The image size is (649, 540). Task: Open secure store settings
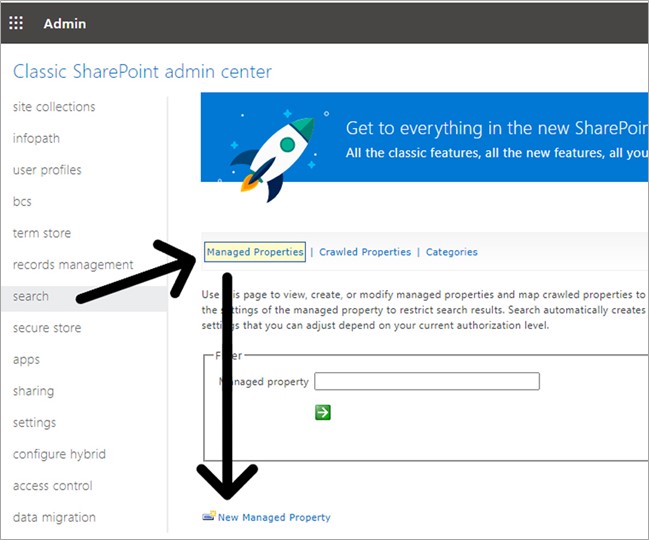point(47,328)
